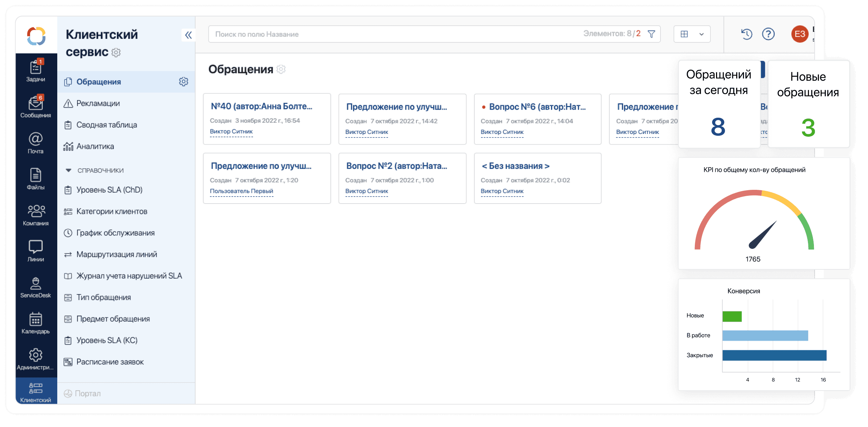The image size is (868, 427).
Task: Open the < Без названия > card
Action: tap(538, 178)
